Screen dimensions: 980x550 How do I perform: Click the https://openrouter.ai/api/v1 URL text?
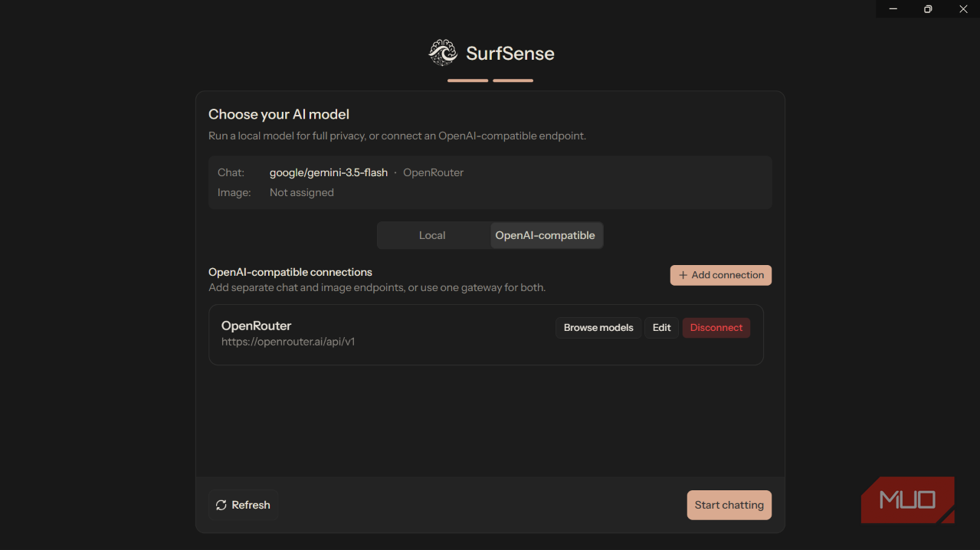(x=288, y=342)
